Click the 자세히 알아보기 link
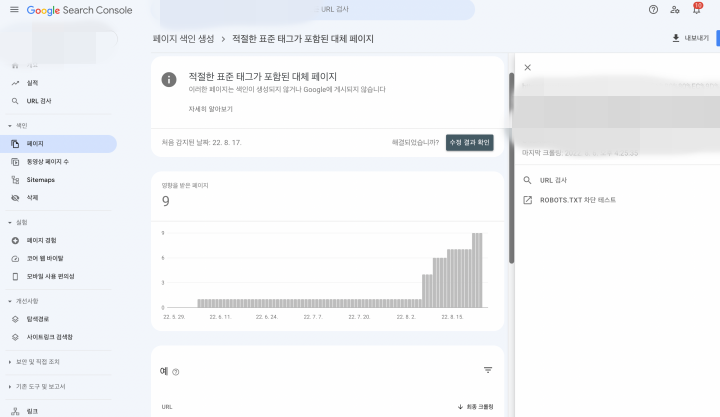 coord(210,109)
